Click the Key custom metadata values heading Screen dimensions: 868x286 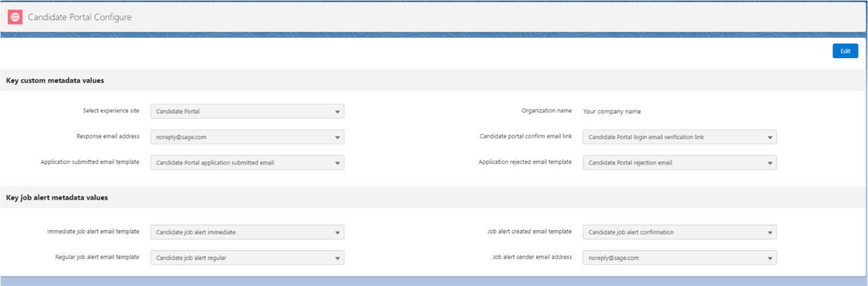point(55,80)
